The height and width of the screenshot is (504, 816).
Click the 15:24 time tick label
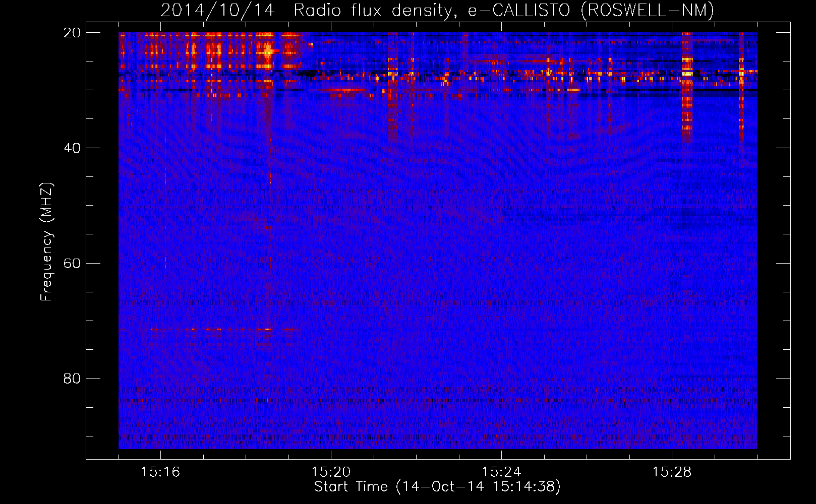coord(501,472)
